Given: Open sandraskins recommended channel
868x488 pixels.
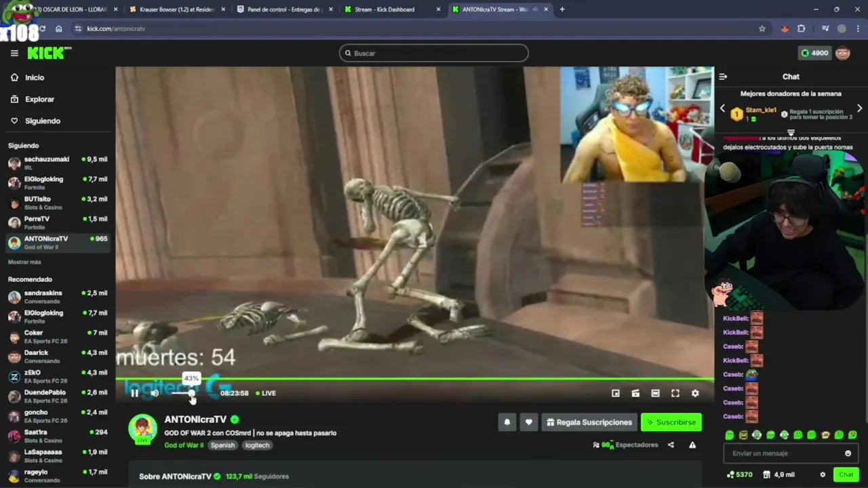Looking at the screenshot, I should click(58, 297).
